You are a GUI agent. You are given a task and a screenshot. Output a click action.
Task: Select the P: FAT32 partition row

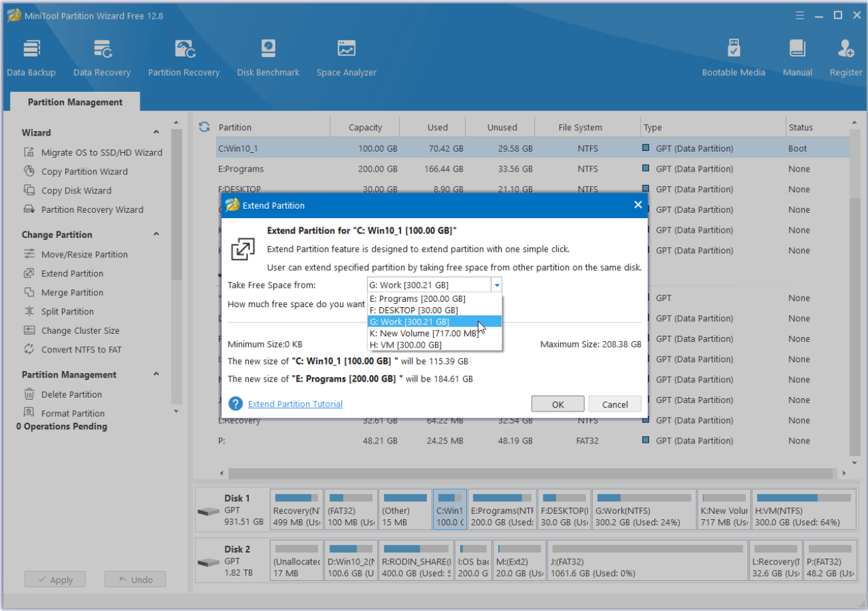point(532,441)
